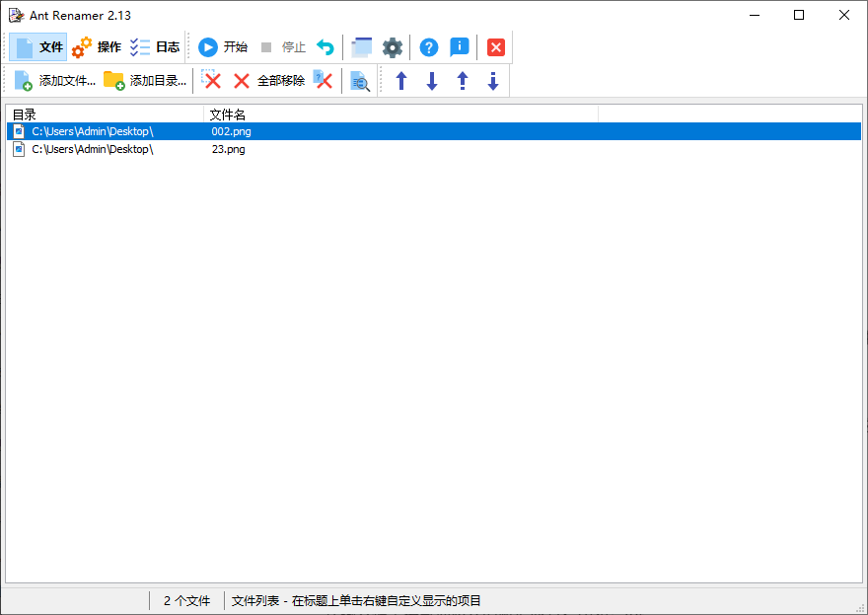Image resolution: width=868 pixels, height=615 pixels.
Task: Click the blue move-up arrow icon
Action: tap(401, 80)
